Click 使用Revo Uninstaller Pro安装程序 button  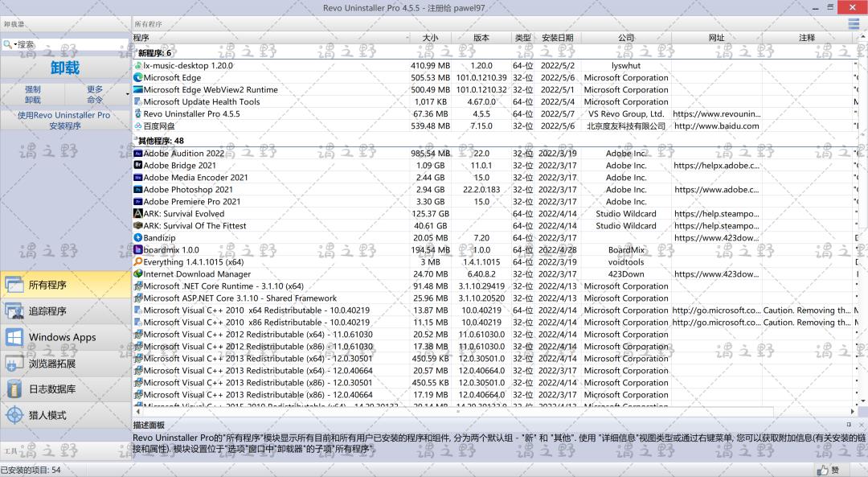pyautogui.click(x=65, y=120)
